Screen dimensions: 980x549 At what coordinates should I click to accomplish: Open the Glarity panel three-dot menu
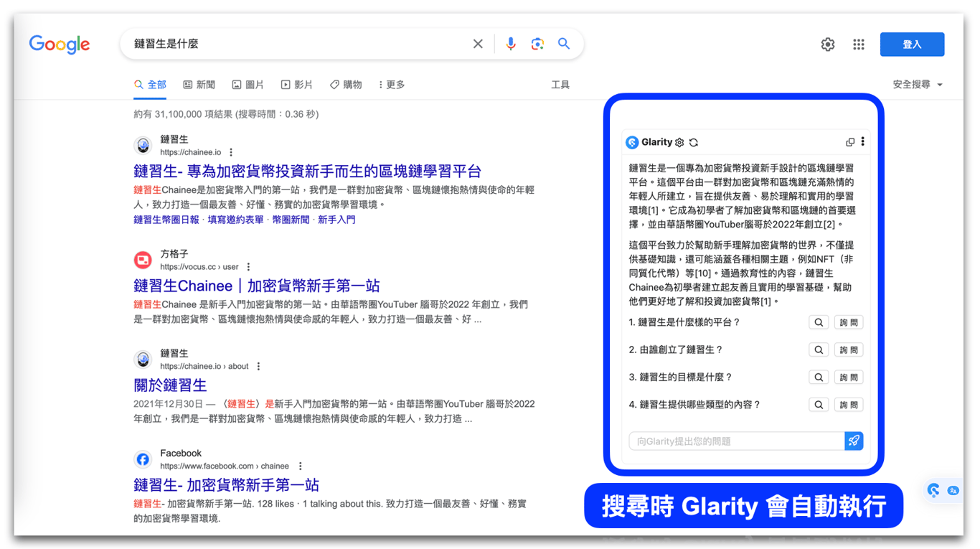pos(863,142)
